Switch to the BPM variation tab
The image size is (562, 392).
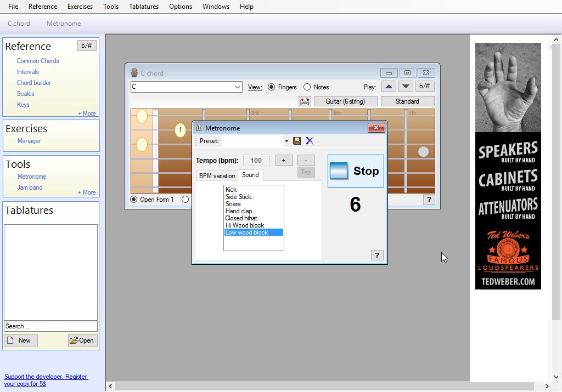(217, 175)
